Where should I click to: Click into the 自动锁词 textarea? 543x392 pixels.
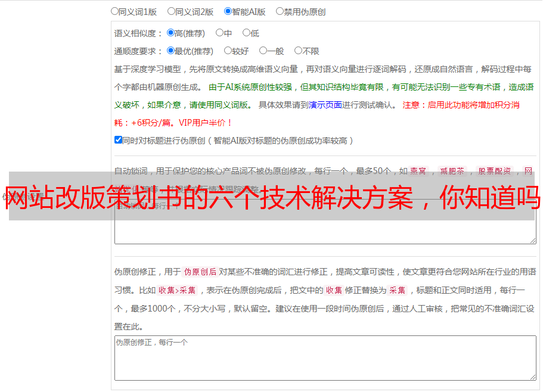325,222
